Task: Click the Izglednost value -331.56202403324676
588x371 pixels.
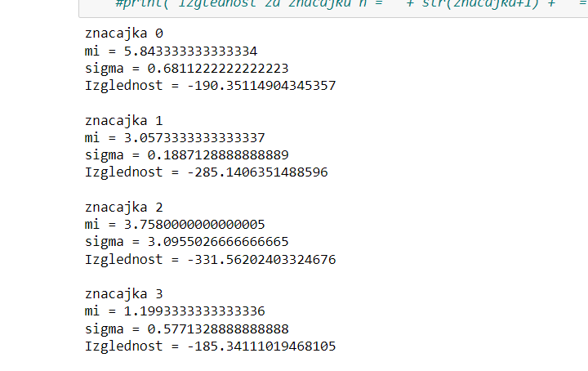Action: [261, 259]
